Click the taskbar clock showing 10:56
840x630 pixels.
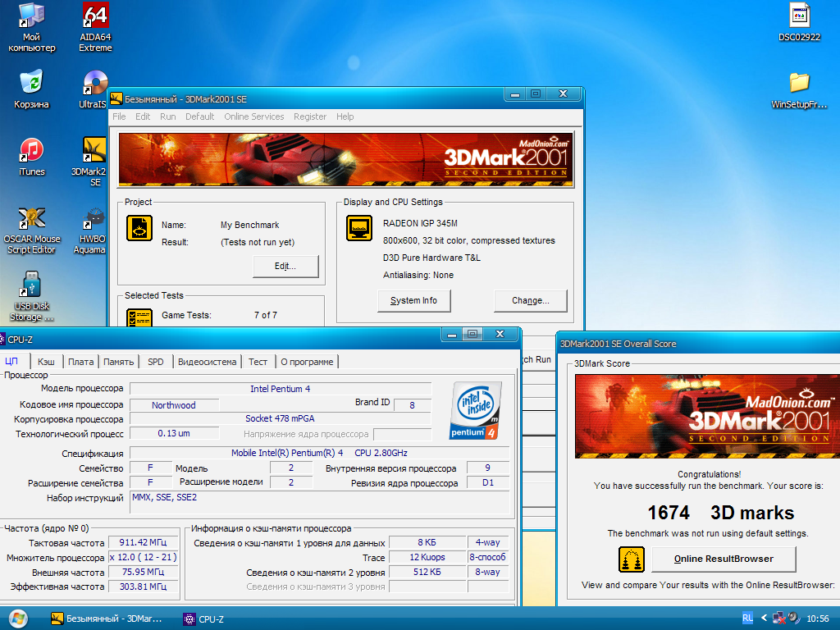coord(818,619)
